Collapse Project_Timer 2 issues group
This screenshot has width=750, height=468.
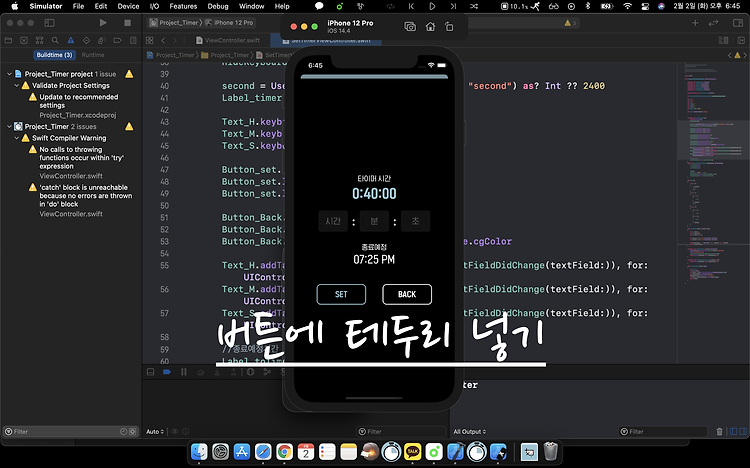[x=9, y=127]
